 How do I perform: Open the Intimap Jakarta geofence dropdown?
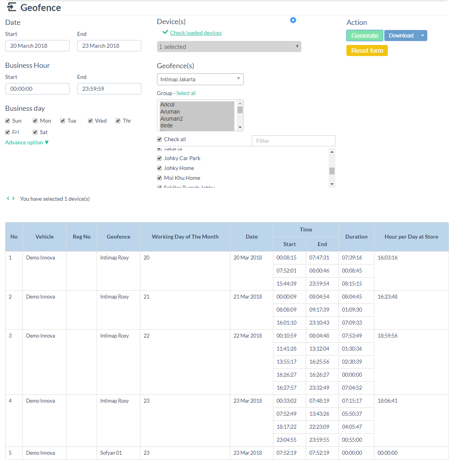(x=200, y=79)
